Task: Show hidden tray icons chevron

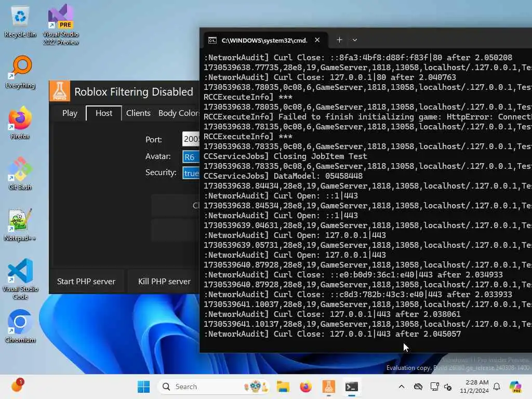Action: [x=402, y=387]
